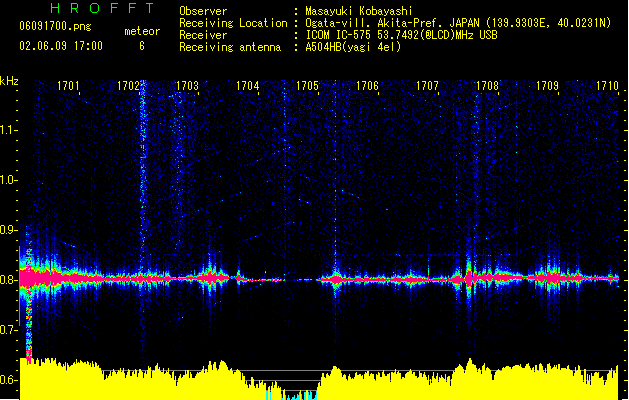Click the 1707 time marker
Viewport: 629px width, 400px height.
point(427,86)
